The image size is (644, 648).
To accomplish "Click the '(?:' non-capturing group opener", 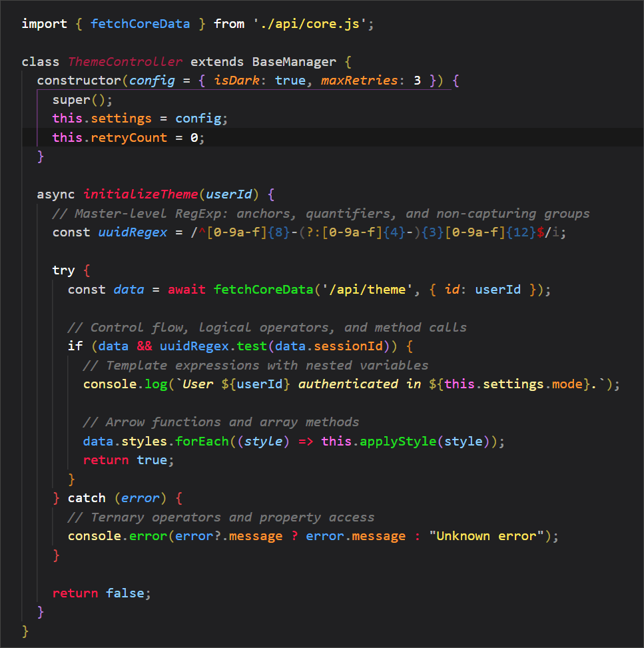I will (310, 232).
